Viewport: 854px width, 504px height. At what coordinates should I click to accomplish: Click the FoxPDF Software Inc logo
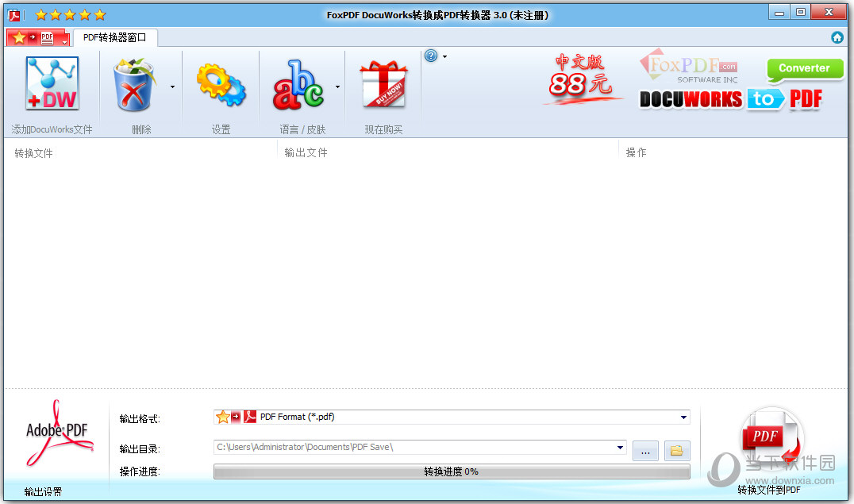pyautogui.click(x=690, y=66)
